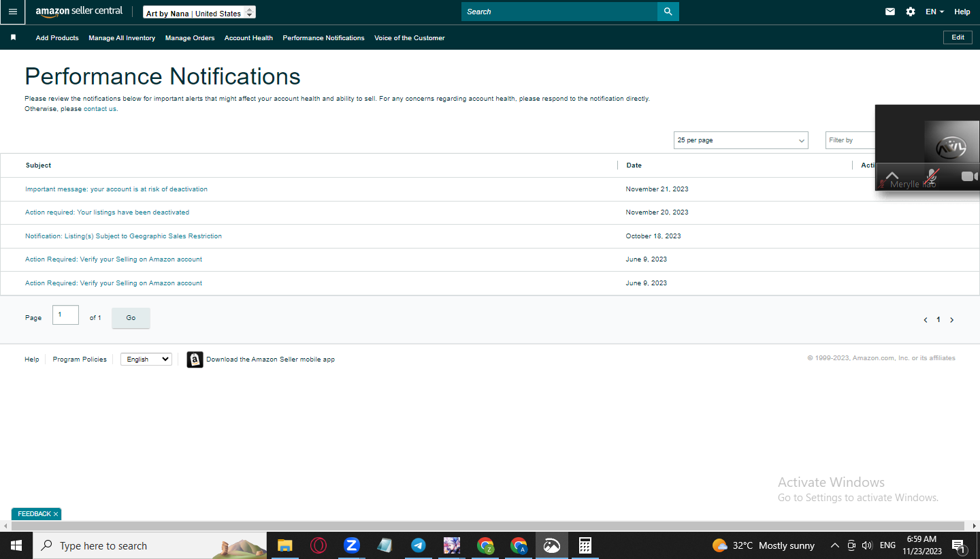The width and height of the screenshot is (980, 559).
Task: Click the date November 21, 2023
Action: 657,189
